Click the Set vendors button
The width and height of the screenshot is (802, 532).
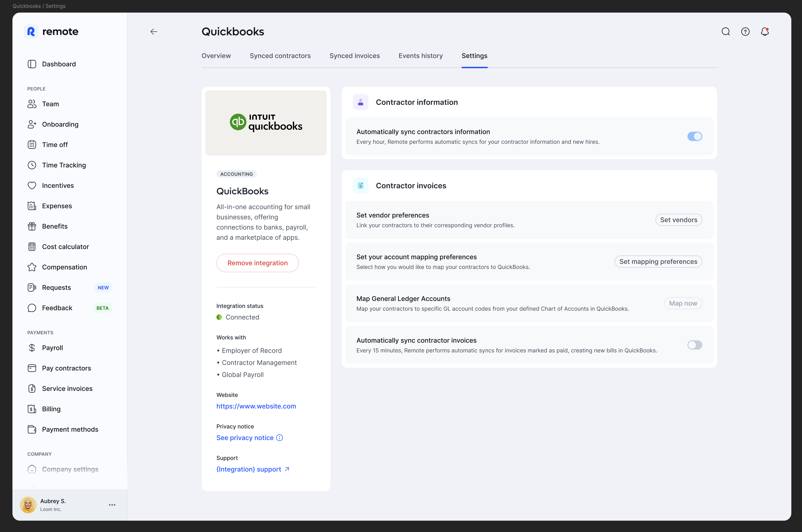[x=679, y=220]
